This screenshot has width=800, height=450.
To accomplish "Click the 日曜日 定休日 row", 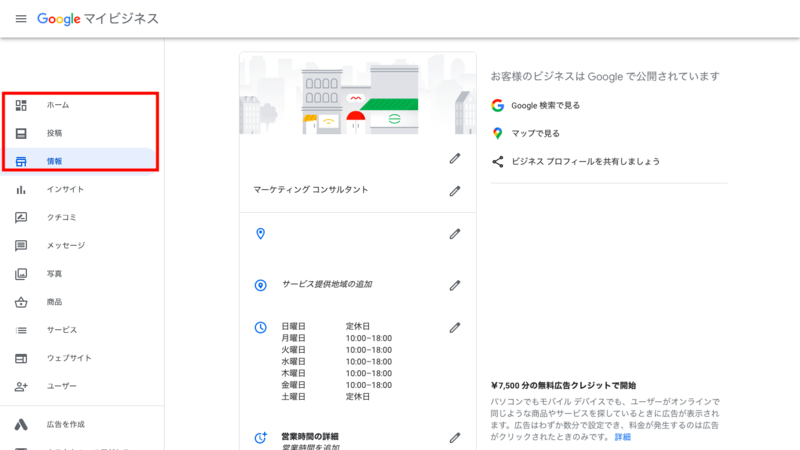I will click(326, 326).
